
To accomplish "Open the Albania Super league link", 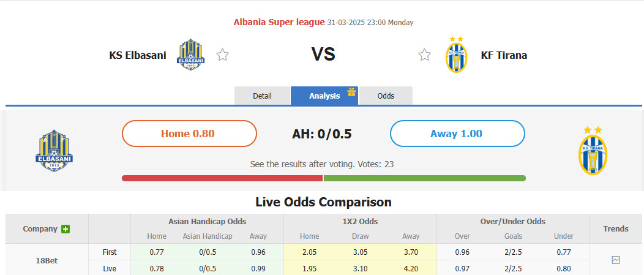I will click(279, 22).
